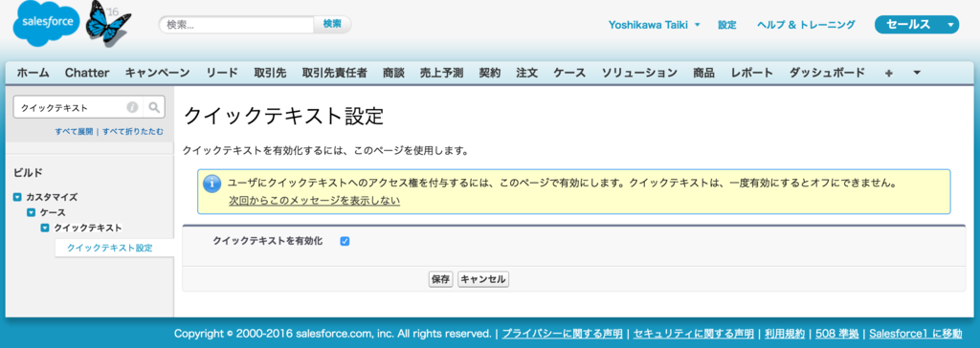Open the 508 準拠 footer link
This screenshot has width=980, height=348.
pos(836,333)
